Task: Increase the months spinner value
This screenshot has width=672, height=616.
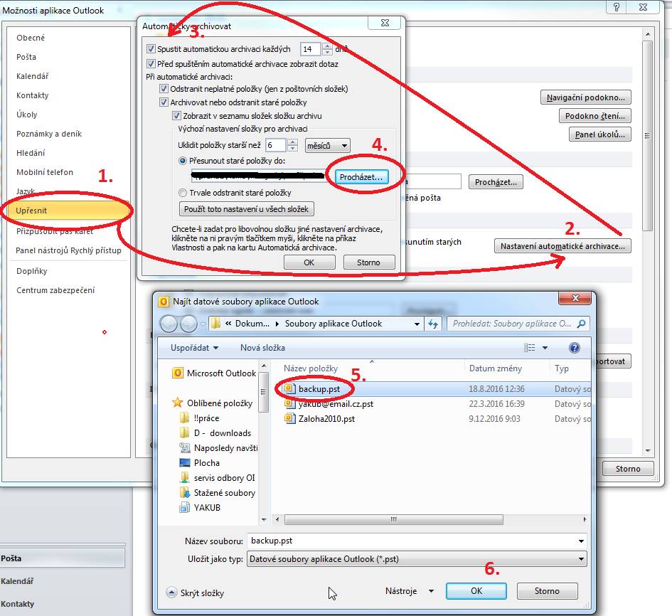Action: [x=293, y=142]
